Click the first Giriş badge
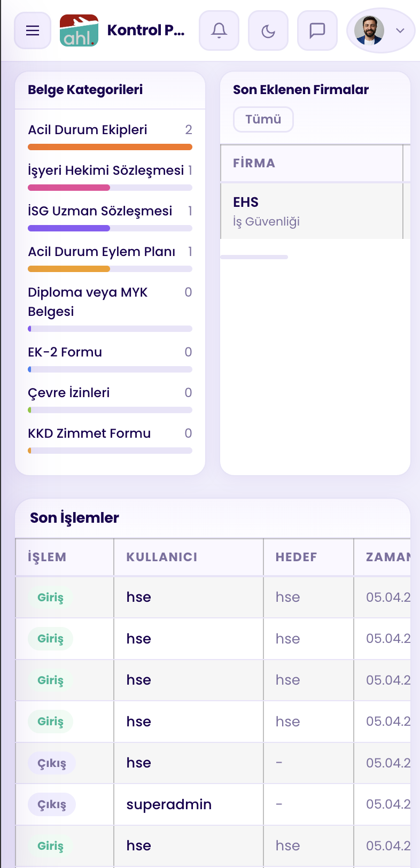 [x=50, y=598]
